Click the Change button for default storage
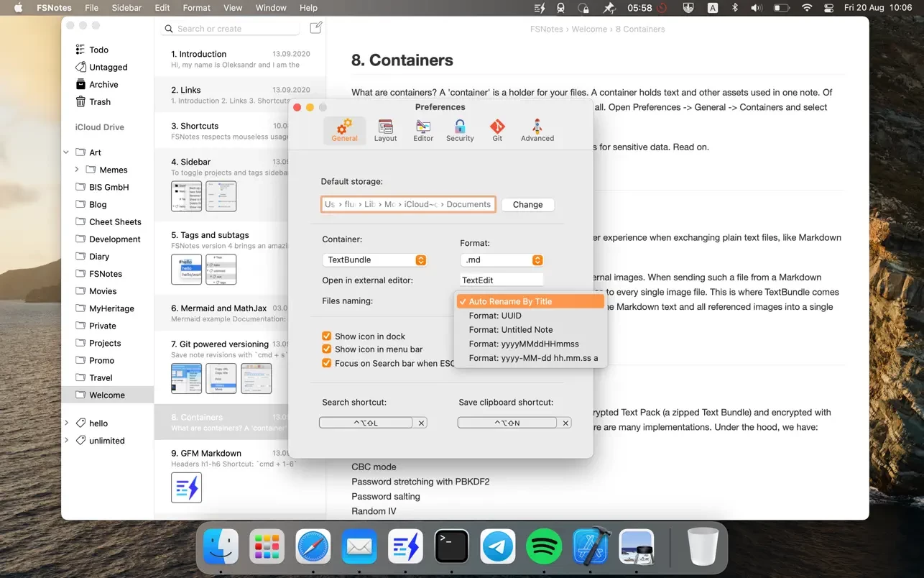Viewport: 924px width, 578px height. click(x=527, y=204)
